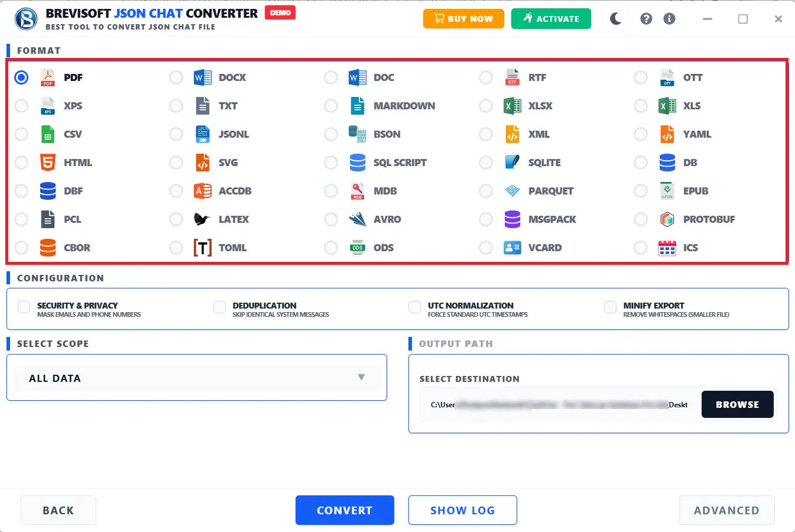Click the XPS file icon
Viewport: 795px width, 532px height.
(48, 106)
